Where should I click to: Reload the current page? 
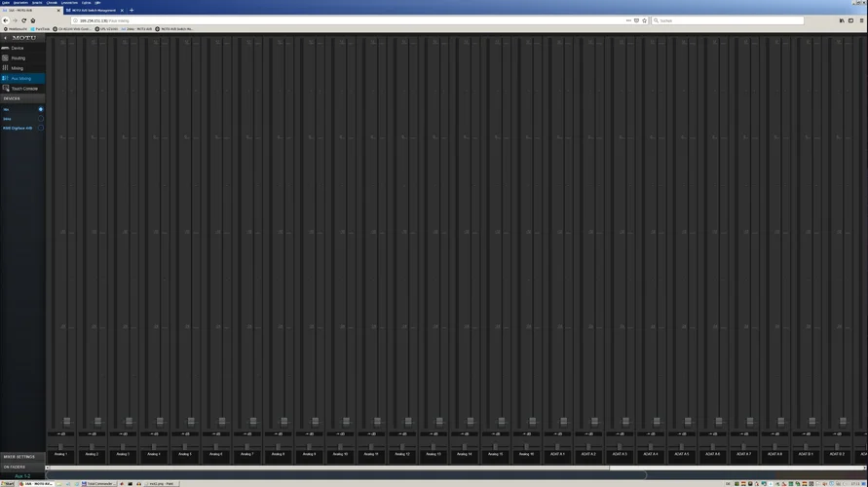tap(23, 20)
